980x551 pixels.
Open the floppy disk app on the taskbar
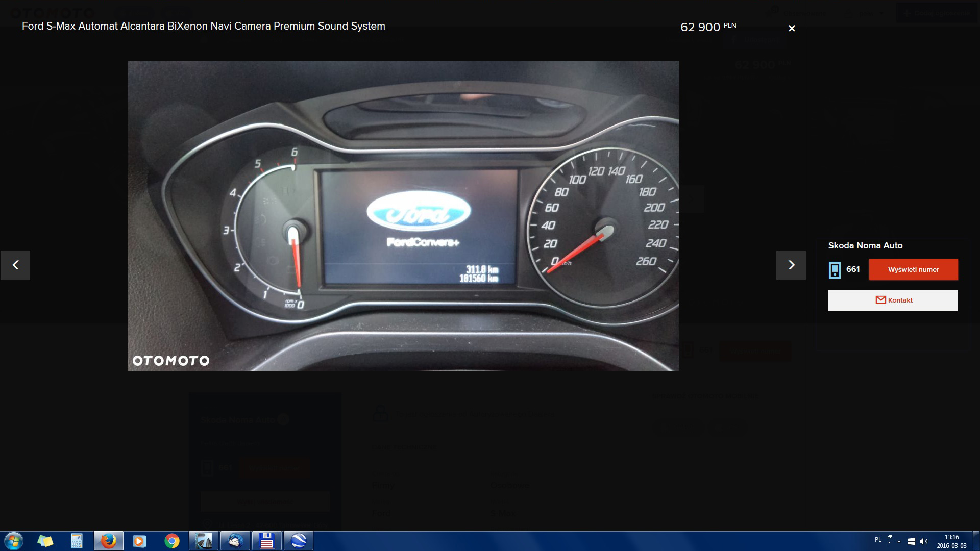click(266, 541)
